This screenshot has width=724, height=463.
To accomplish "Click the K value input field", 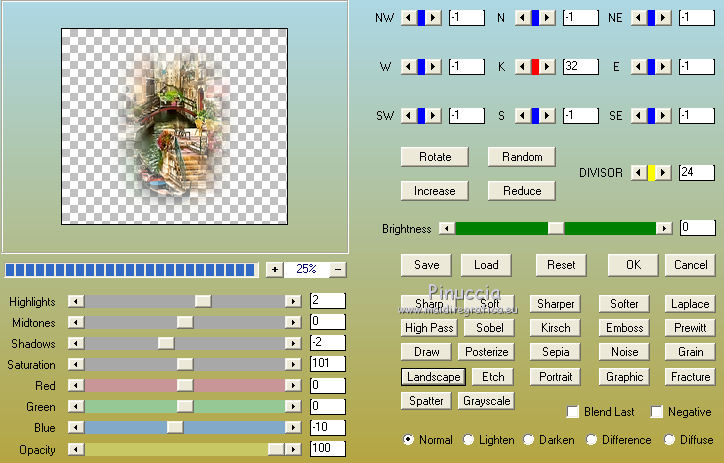I will point(580,66).
